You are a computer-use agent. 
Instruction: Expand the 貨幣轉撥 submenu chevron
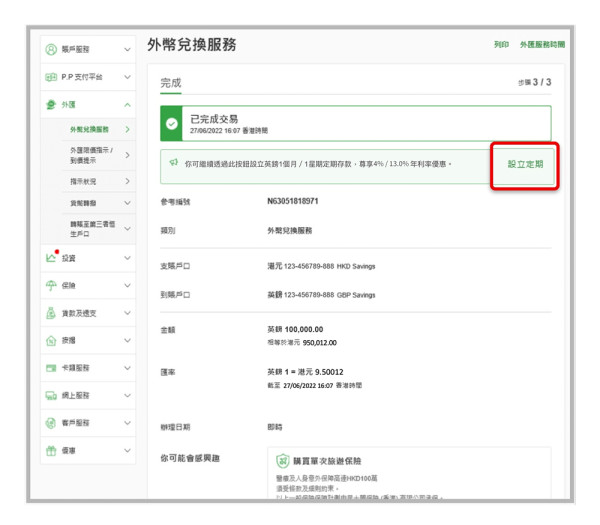click(127, 203)
